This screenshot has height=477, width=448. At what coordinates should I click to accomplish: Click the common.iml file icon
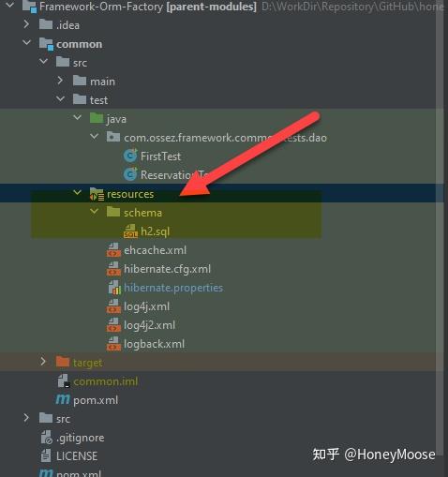tap(64, 381)
